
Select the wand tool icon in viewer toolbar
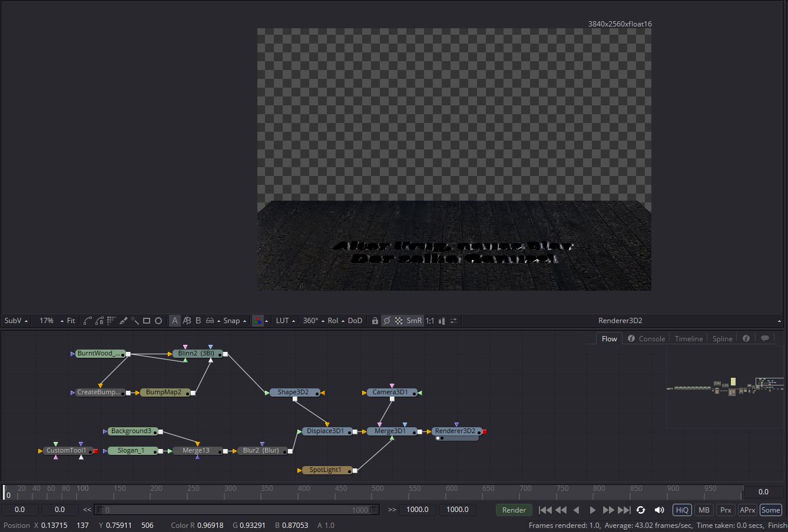click(135, 321)
